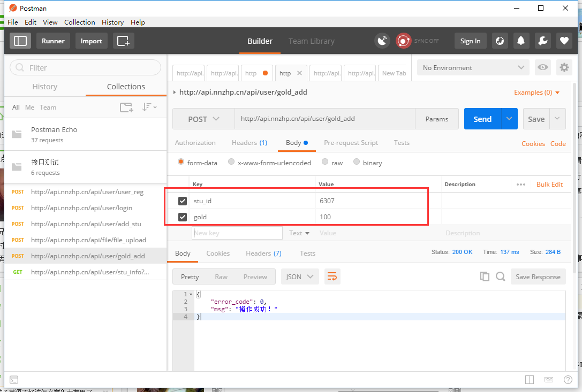
Task: Select x-www-form-urlencoded body type
Action: click(231, 162)
